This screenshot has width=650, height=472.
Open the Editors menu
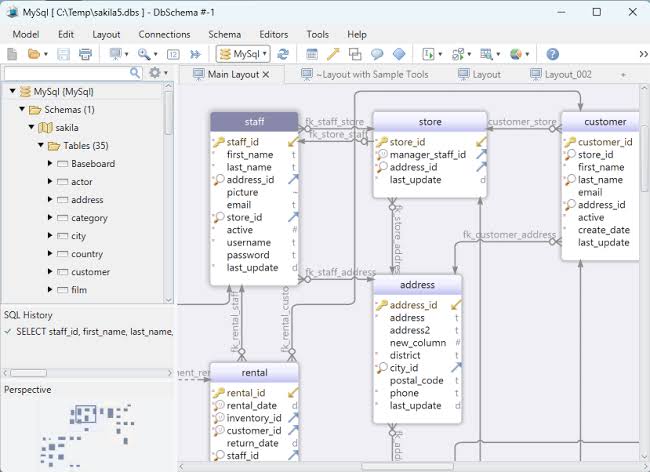[x=274, y=34]
